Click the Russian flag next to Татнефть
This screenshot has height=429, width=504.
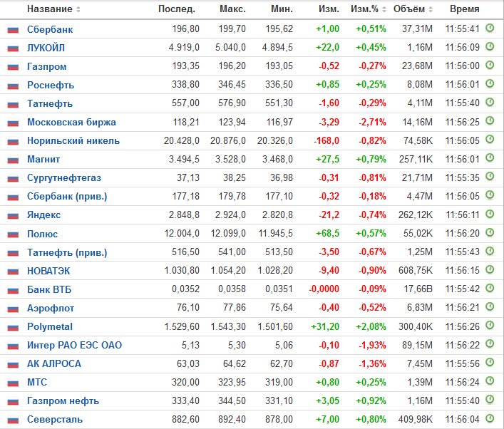pyautogui.click(x=13, y=104)
